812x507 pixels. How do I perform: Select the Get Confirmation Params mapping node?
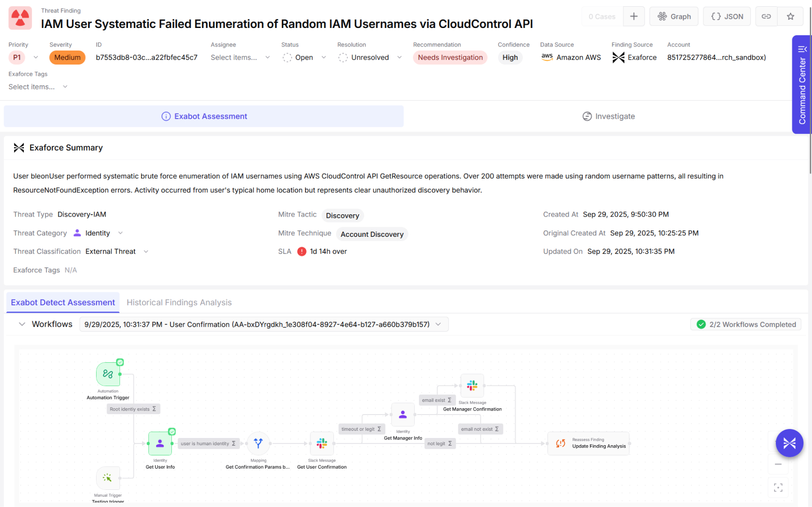point(258,443)
